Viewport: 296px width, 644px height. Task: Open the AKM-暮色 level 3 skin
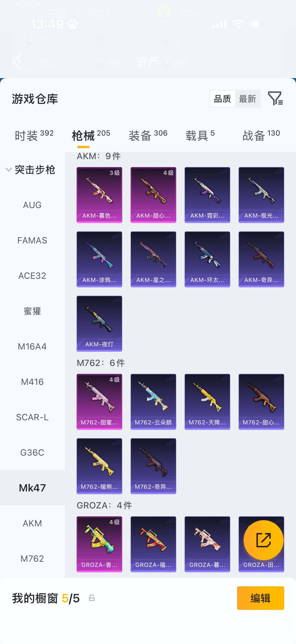[x=99, y=195]
